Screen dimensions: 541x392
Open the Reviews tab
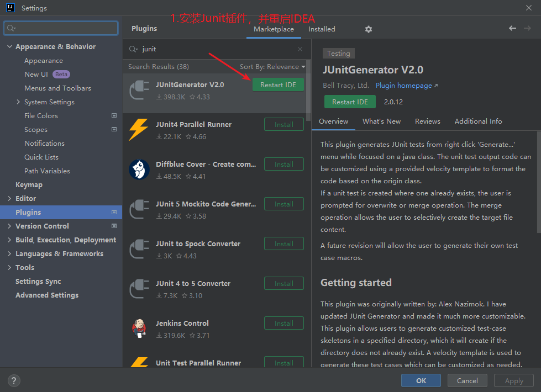(428, 121)
